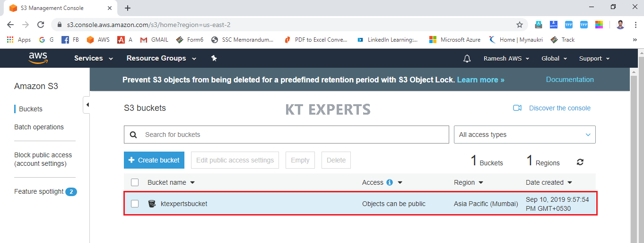This screenshot has height=243, width=644.
Task: Open the Discover the console link
Action: [560, 108]
